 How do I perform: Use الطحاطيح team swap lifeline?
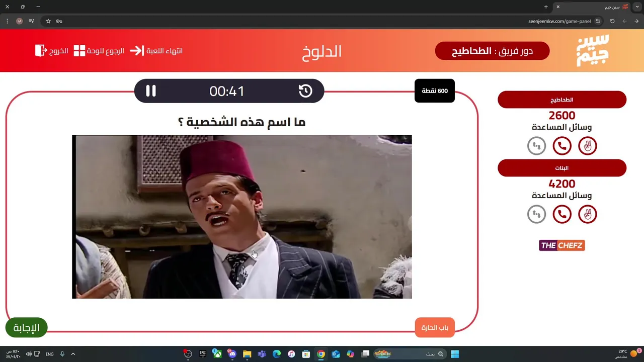click(x=536, y=146)
